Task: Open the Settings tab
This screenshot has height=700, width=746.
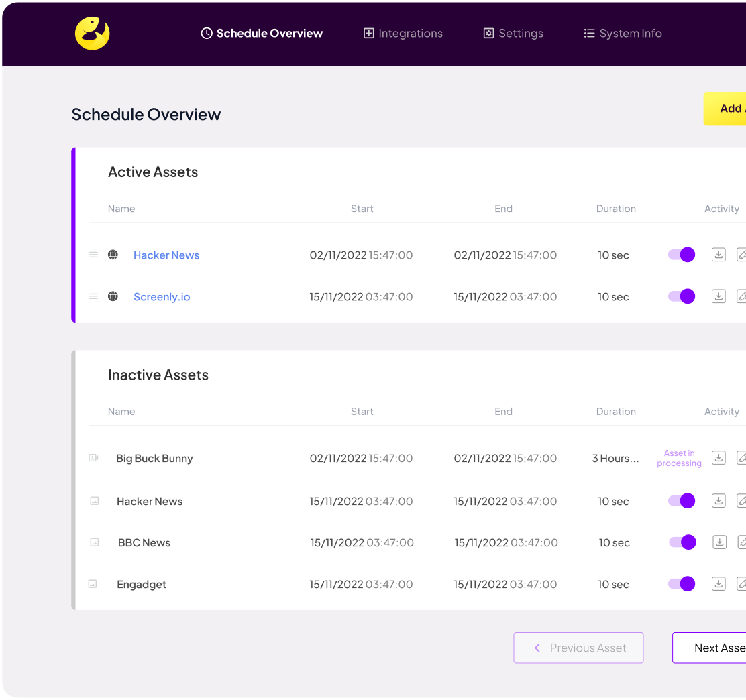Action: coord(513,34)
